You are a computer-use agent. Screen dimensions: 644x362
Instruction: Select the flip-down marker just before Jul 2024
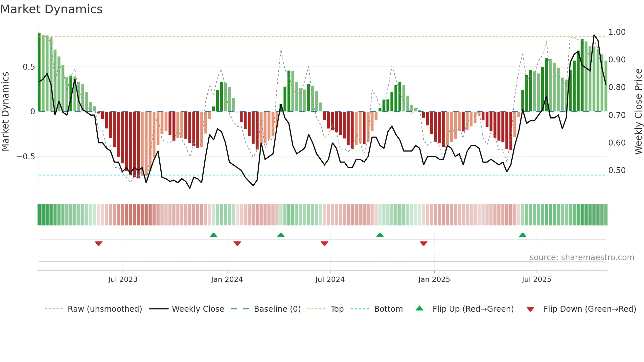[324, 243]
